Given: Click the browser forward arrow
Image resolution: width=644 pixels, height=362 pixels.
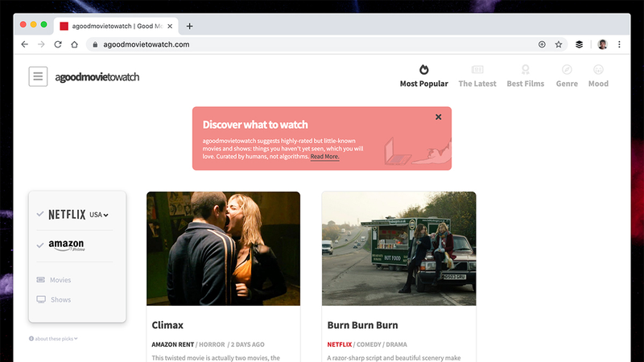Looking at the screenshot, I should point(41,44).
